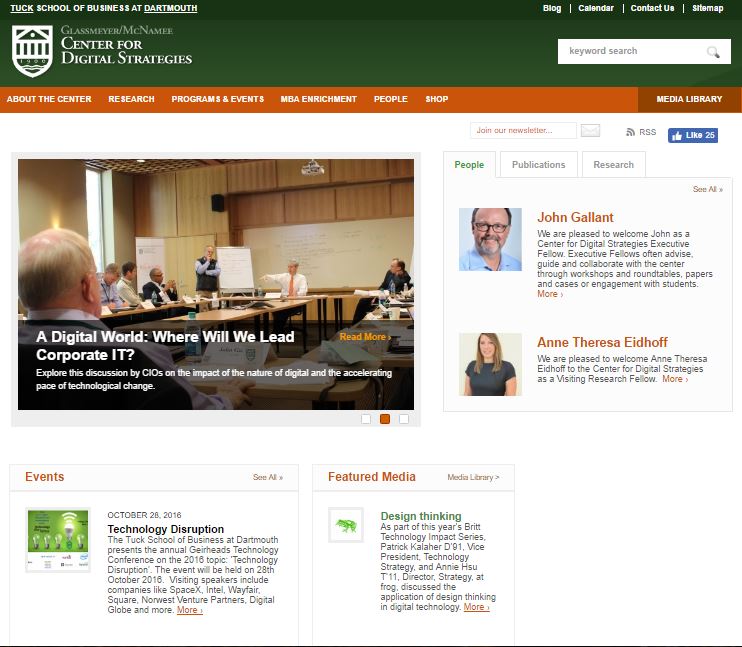
Task: Click the Center for Digital Strategies title
Action: click(126, 51)
